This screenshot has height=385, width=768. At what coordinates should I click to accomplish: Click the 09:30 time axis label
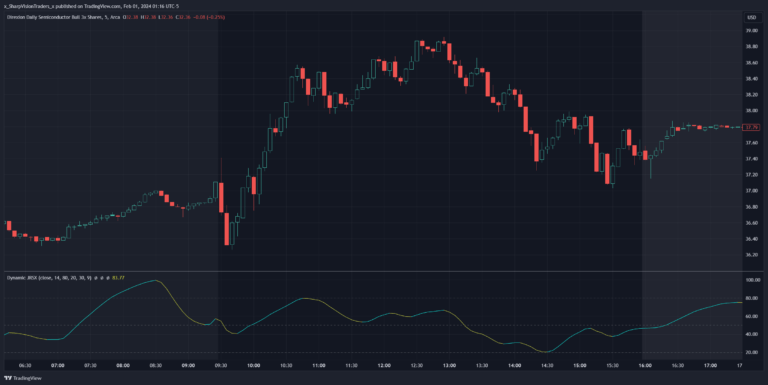[221, 365]
